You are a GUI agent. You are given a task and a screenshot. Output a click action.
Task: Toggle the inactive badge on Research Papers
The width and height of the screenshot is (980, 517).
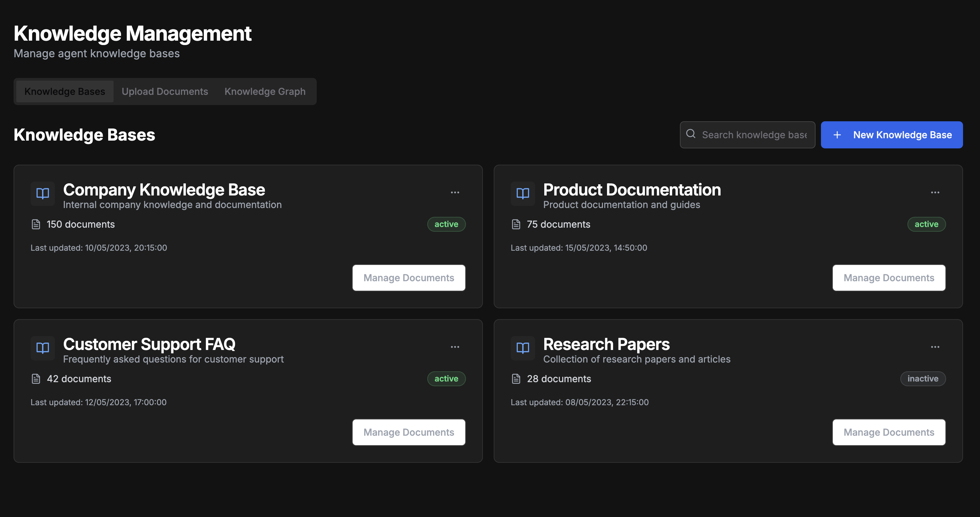tap(923, 378)
